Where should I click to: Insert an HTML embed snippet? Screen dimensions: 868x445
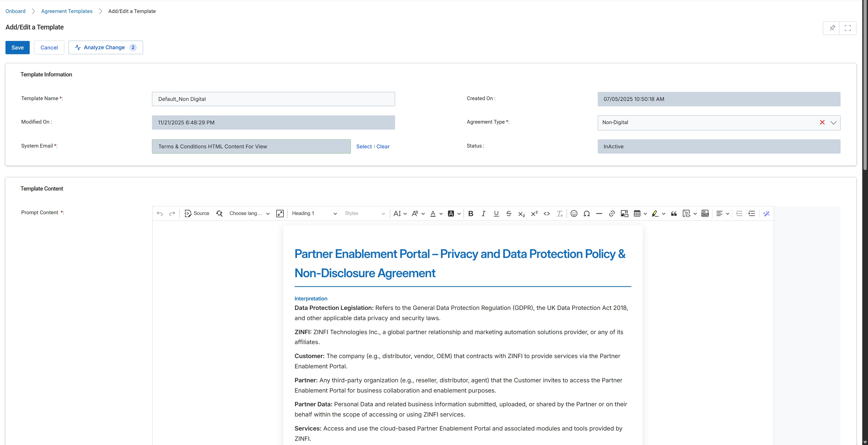(705, 214)
